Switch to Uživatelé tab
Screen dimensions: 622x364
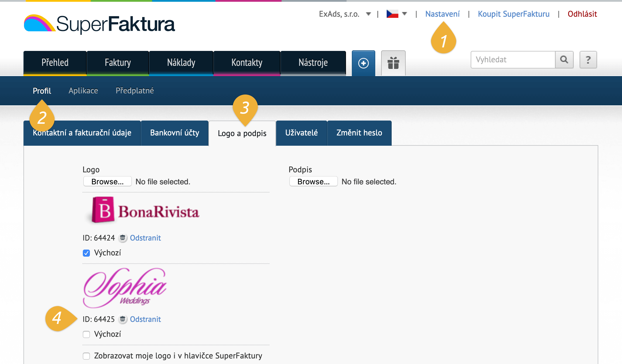[301, 133]
